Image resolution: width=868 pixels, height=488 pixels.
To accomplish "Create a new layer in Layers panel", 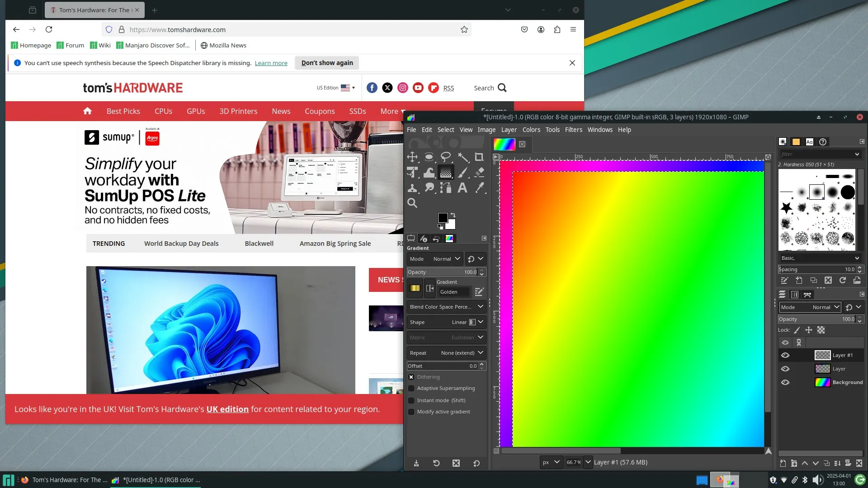I will [x=783, y=463].
